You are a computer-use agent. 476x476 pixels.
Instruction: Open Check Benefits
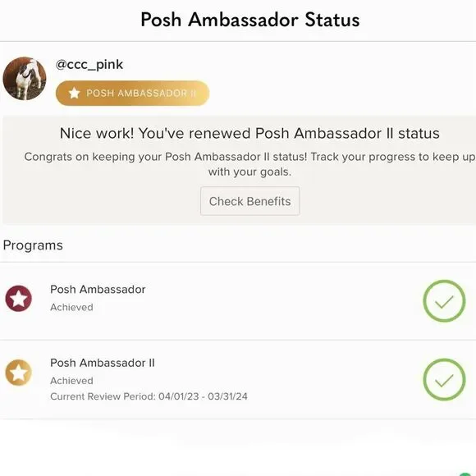click(x=249, y=201)
